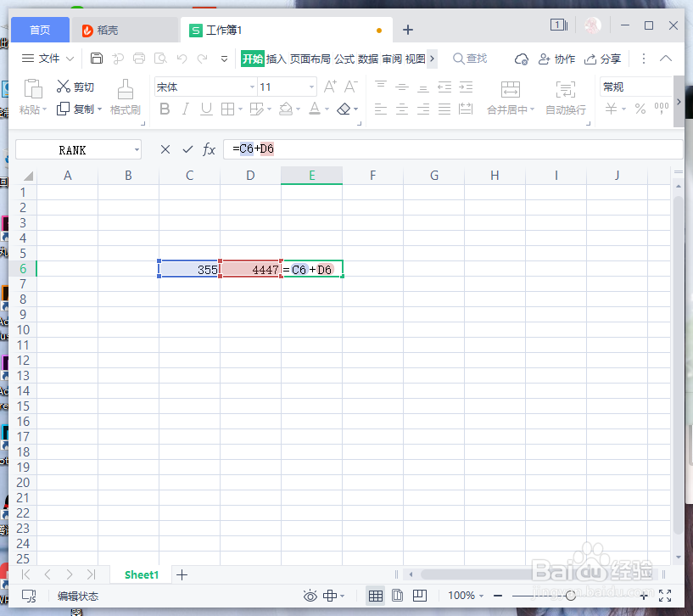Click the formula bar input field
693x616 pixels.
click(453, 149)
